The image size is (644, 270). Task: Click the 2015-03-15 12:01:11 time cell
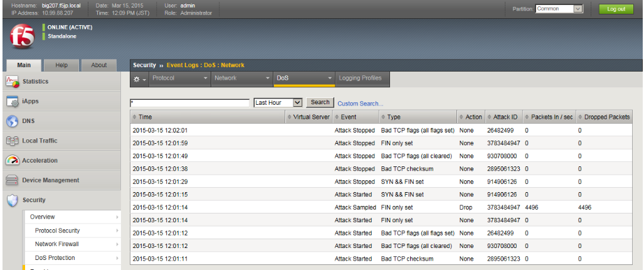pyautogui.click(x=160, y=259)
